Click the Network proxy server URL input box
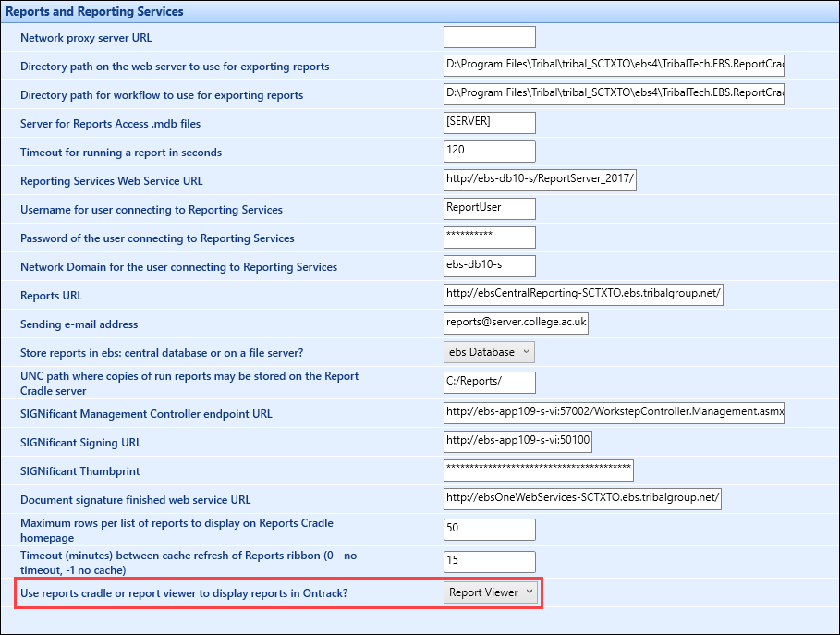The height and width of the screenshot is (635, 840). pyautogui.click(x=489, y=37)
